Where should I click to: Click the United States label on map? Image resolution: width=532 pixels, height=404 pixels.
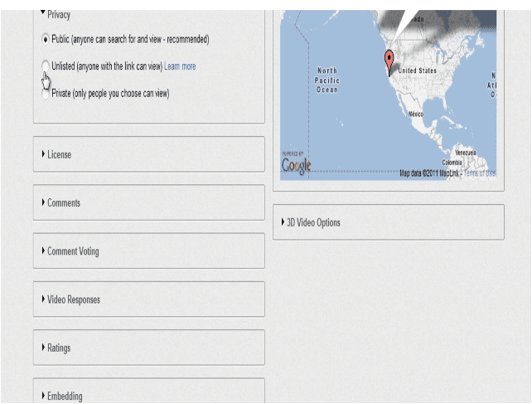(x=417, y=71)
